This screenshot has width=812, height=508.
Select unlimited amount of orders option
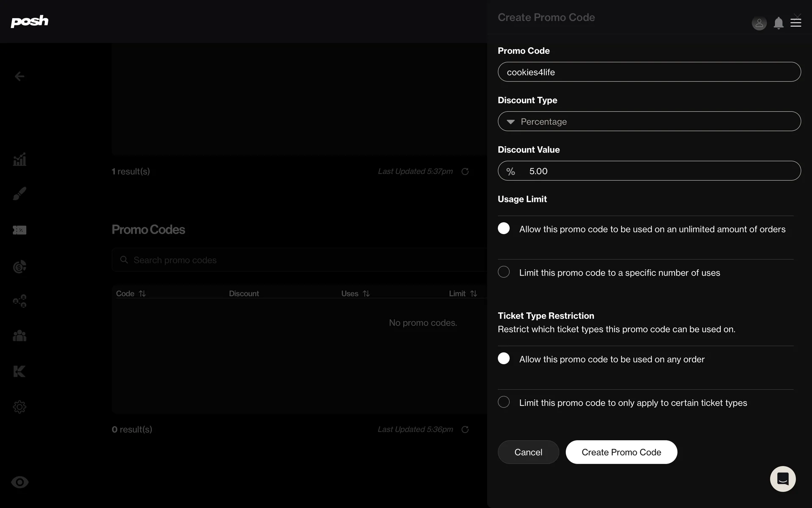coord(504,229)
